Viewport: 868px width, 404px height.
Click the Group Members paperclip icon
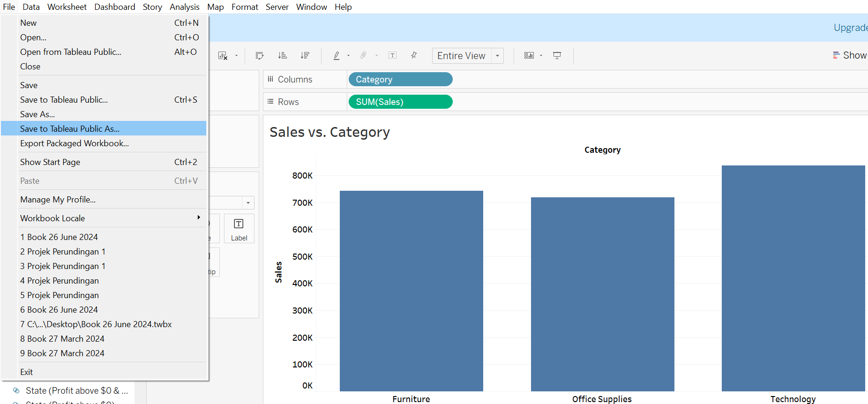363,56
